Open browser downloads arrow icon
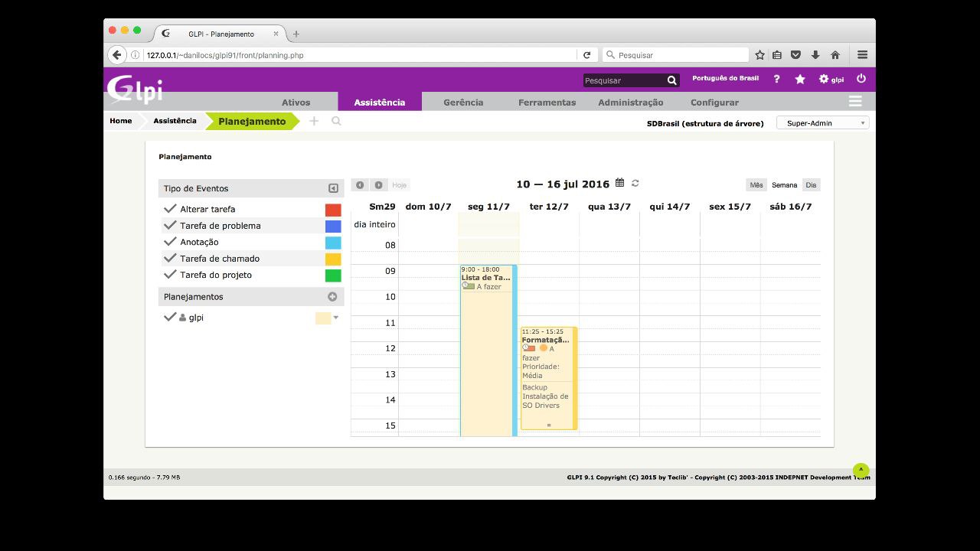The width and height of the screenshot is (980, 551). 815,55
